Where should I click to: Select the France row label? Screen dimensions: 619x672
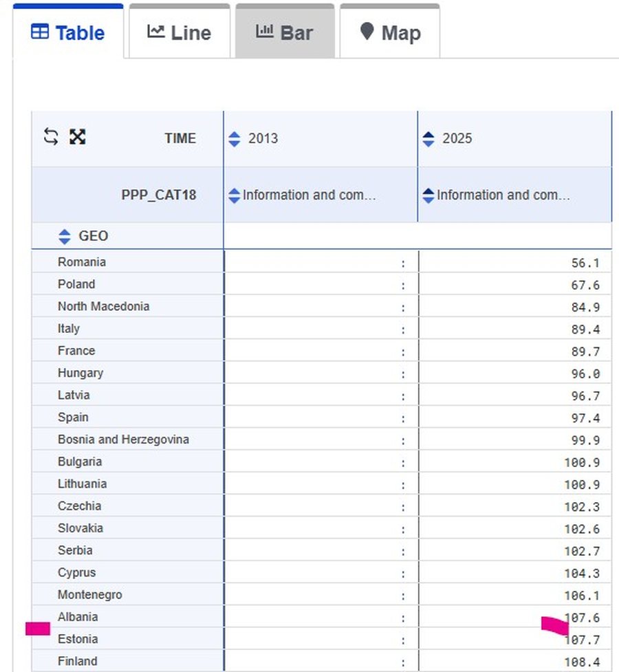coord(76,351)
